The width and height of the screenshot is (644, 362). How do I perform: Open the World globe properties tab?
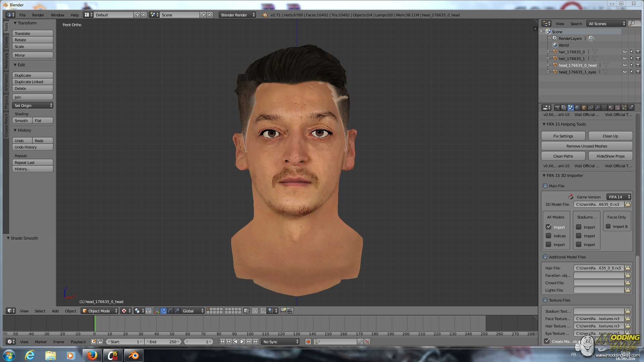point(577,108)
